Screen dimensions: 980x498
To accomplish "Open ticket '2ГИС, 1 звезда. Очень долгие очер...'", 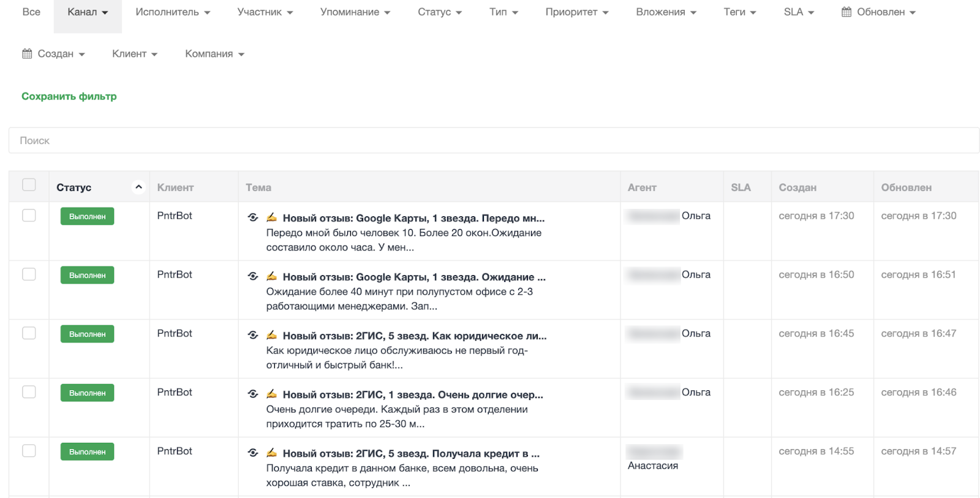I will click(x=413, y=394).
